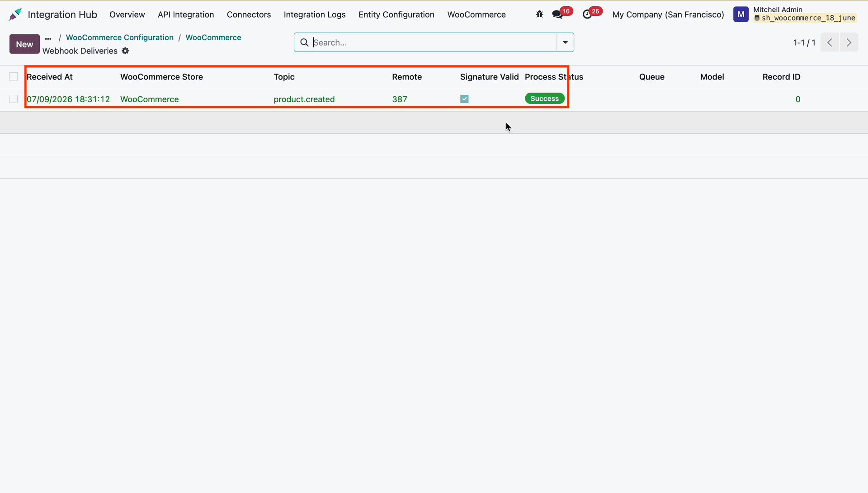Sort by the Signature Valid column header
Screen dimensions: 868x493
pos(489,77)
